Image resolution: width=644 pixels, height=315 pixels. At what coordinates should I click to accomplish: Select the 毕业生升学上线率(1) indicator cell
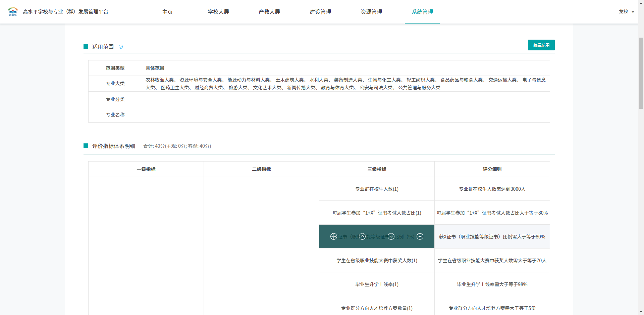pyautogui.click(x=377, y=284)
